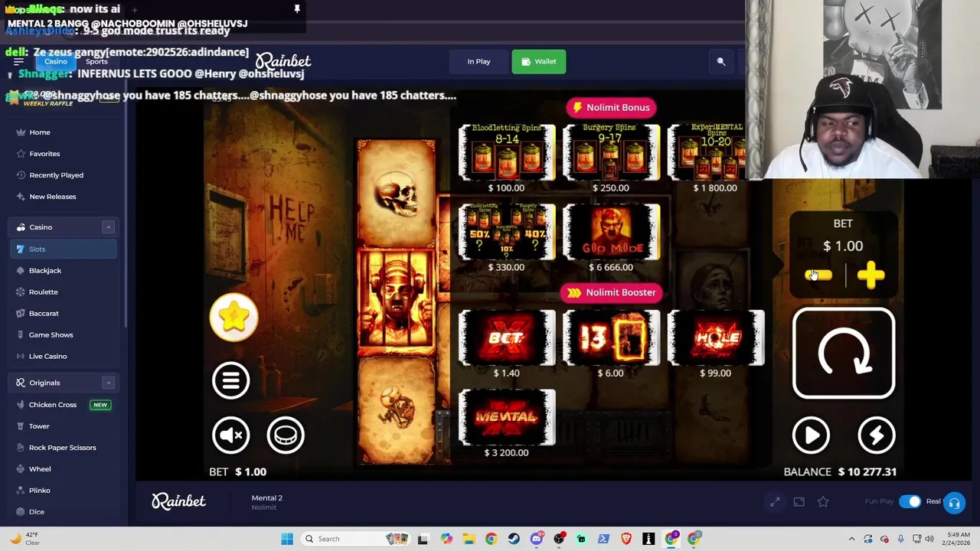Screen dimensions: 980x551
Task: Click the Windows taskbar Search box
Action: click(356, 539)
